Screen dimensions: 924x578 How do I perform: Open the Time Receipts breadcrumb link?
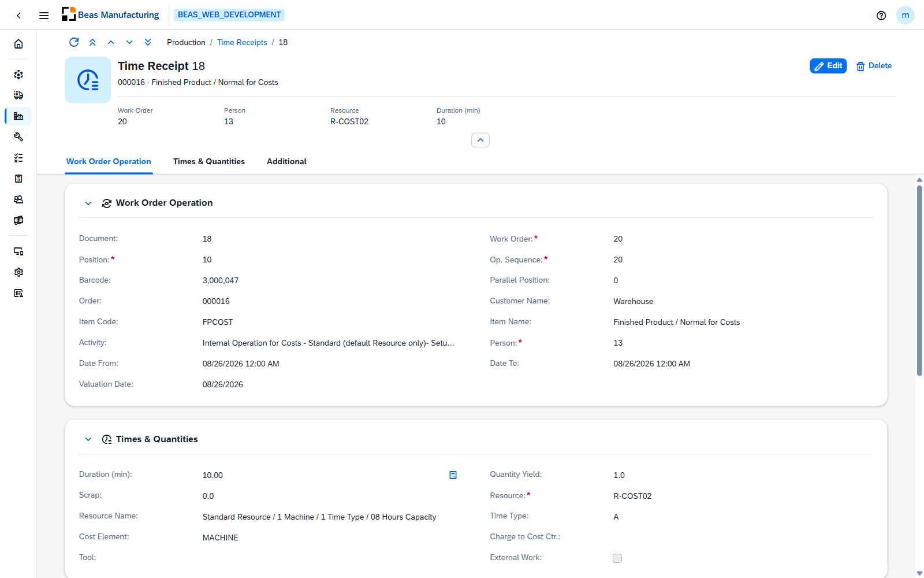(242, 42)
